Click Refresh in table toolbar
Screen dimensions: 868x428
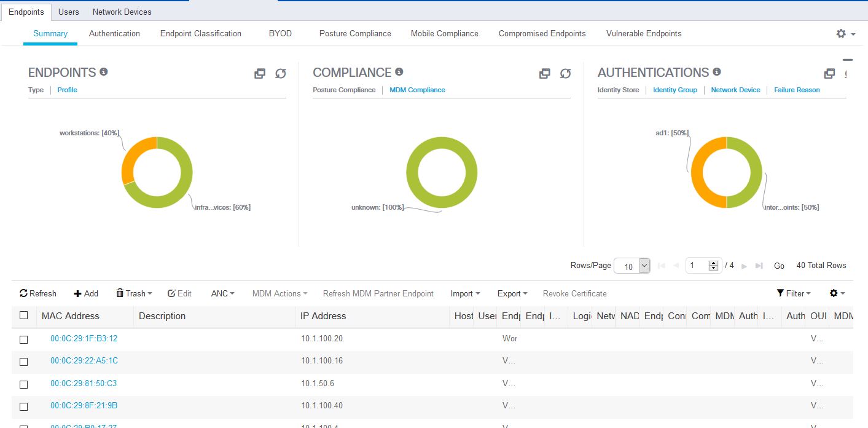click(38, 293)
